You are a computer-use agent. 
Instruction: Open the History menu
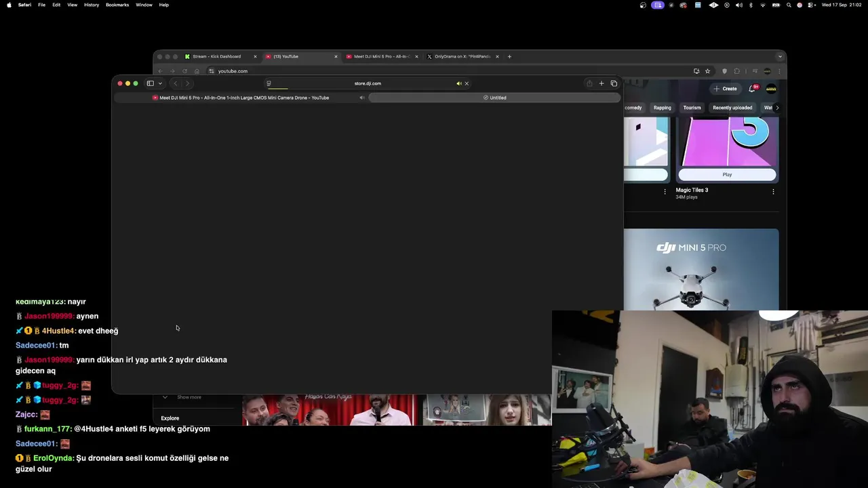(92, 5)
